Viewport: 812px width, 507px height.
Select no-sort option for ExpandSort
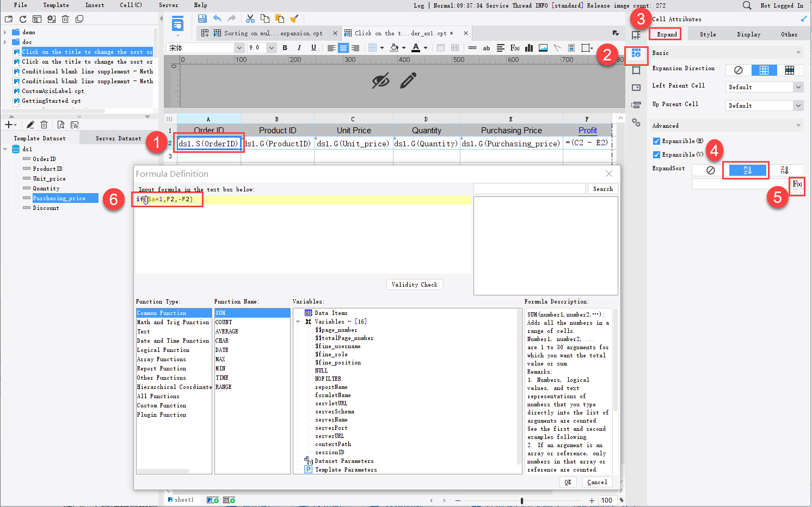point(710,170)
